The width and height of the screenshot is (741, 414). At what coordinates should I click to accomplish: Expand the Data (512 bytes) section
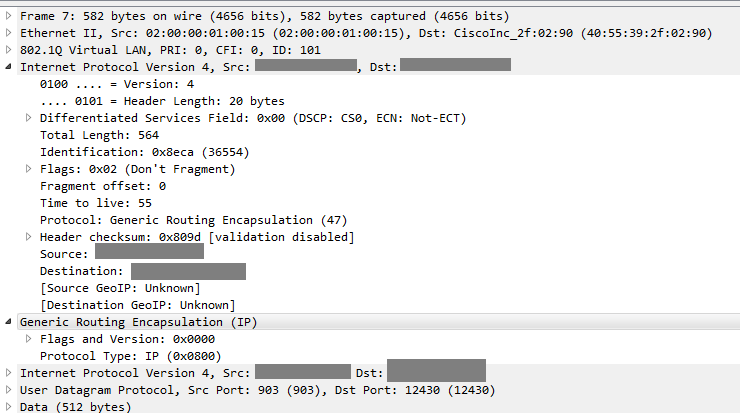coord(9,407)
